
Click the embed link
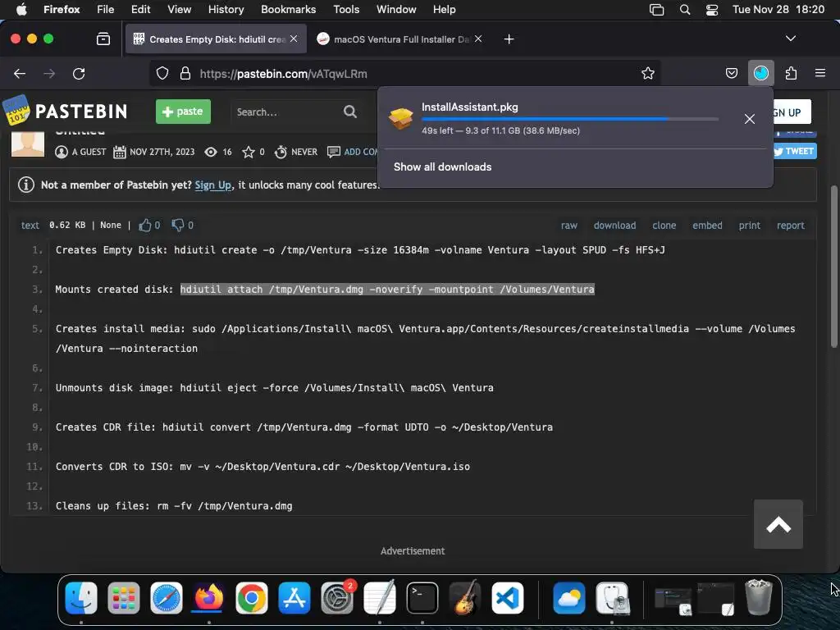click(707, 226)
